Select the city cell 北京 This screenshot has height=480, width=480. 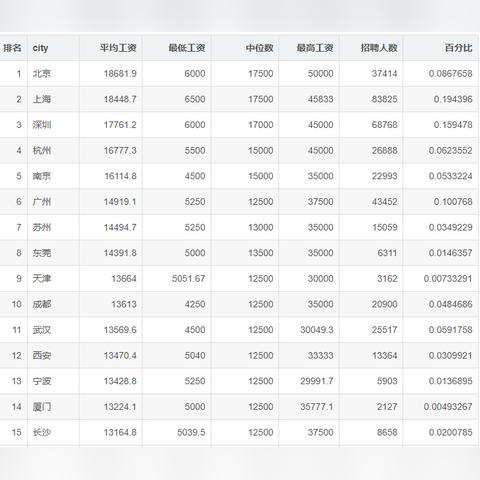(42, 74)
